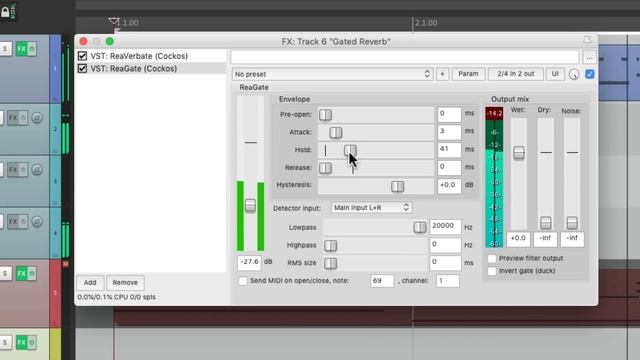Click the threshold field showing -27.6
The width and height of the screenshot is (640, 360).
tap(249, 262)
